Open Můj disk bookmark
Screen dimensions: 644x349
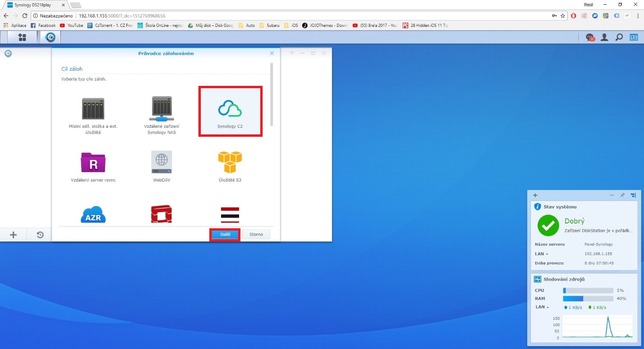211,25
